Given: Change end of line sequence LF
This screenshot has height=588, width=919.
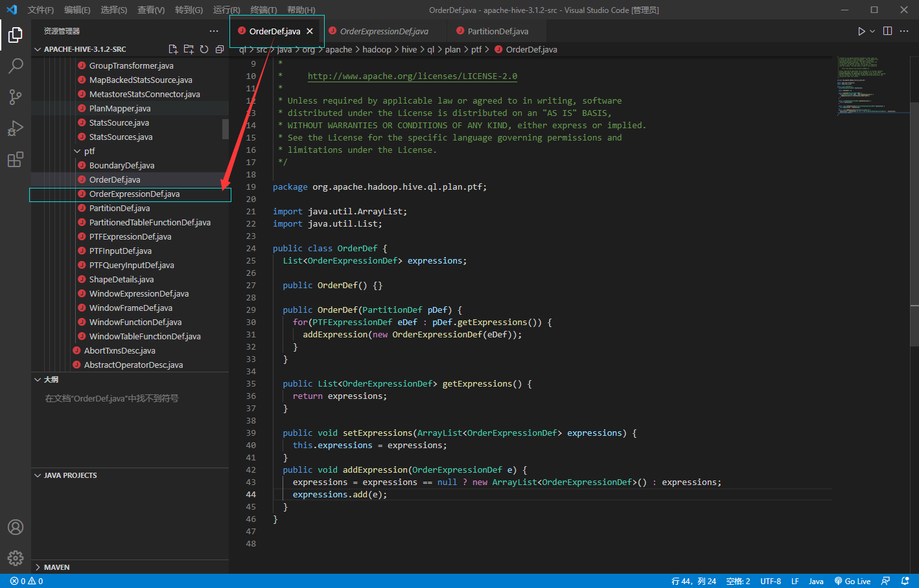Looking at the screenshot, I should pyautogui.click(x=795, y=582).
